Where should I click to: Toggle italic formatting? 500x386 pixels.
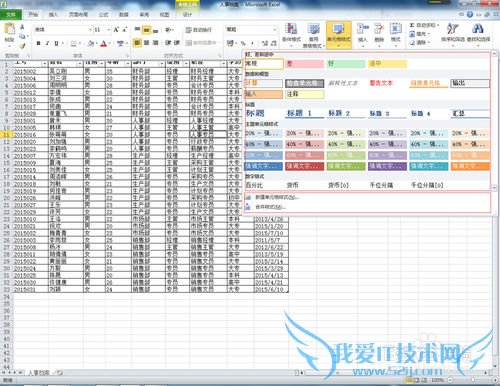point(47,43)
